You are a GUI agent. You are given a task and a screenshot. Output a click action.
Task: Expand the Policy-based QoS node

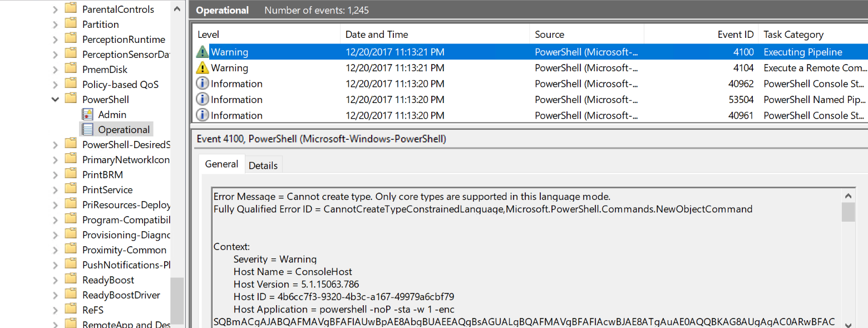tap(55, 85)
